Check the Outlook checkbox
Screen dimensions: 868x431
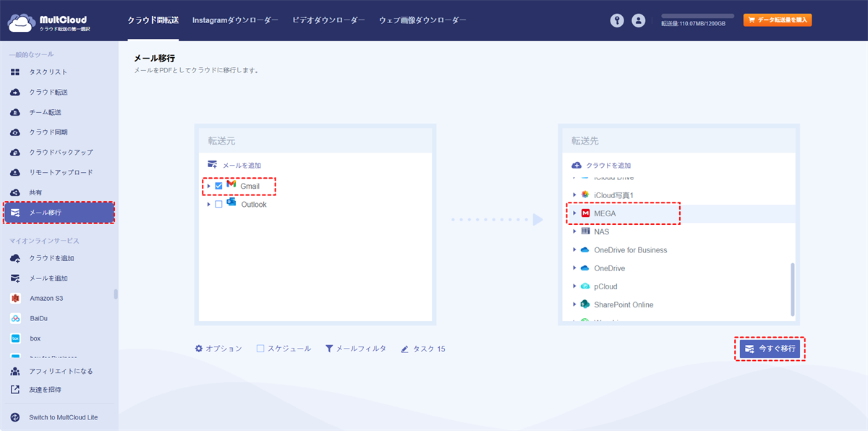[x=219, y=205]
